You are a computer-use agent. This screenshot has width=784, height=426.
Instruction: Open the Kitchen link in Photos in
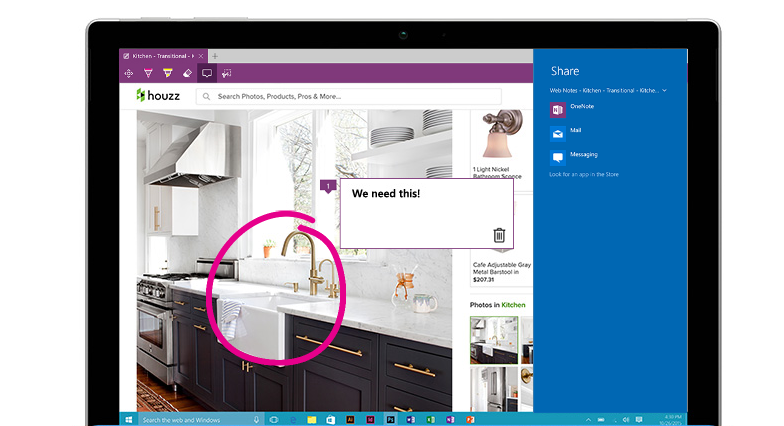tap(513, 304)
